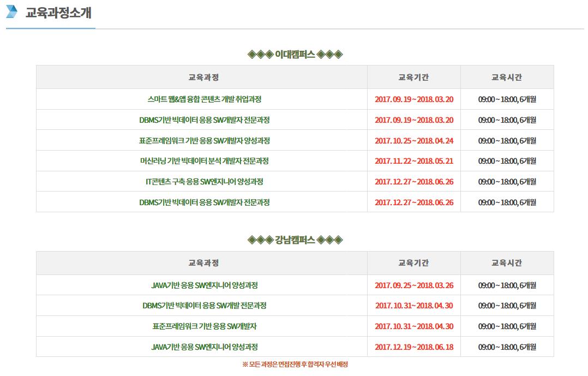Click the 이대캠퍼스 section title

coord(295,55)
